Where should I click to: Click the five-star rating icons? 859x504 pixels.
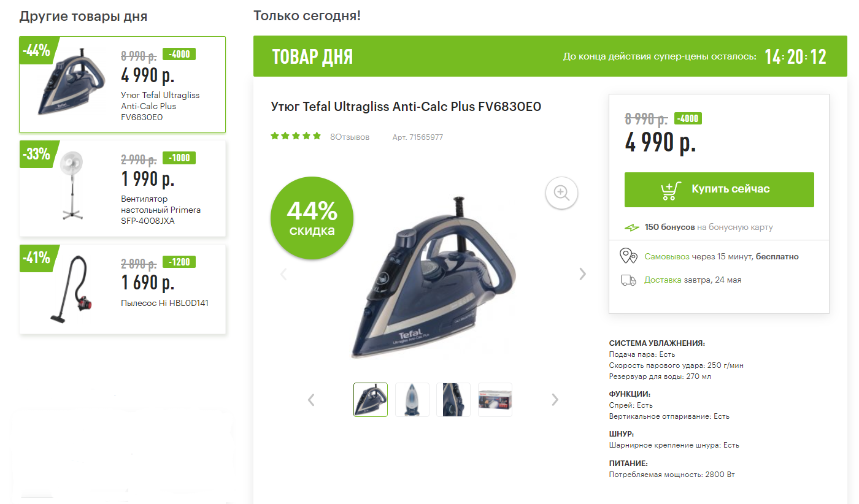pyautogui.click(x=296, y=136)
